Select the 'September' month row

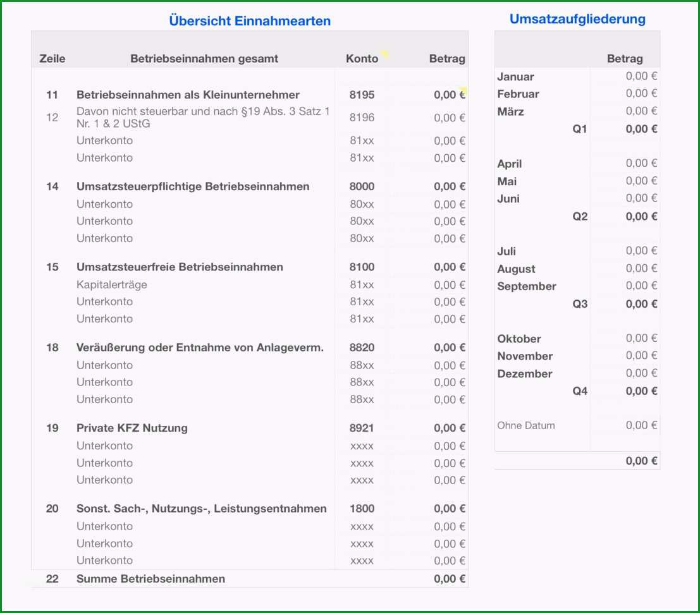tap(577, 286)
